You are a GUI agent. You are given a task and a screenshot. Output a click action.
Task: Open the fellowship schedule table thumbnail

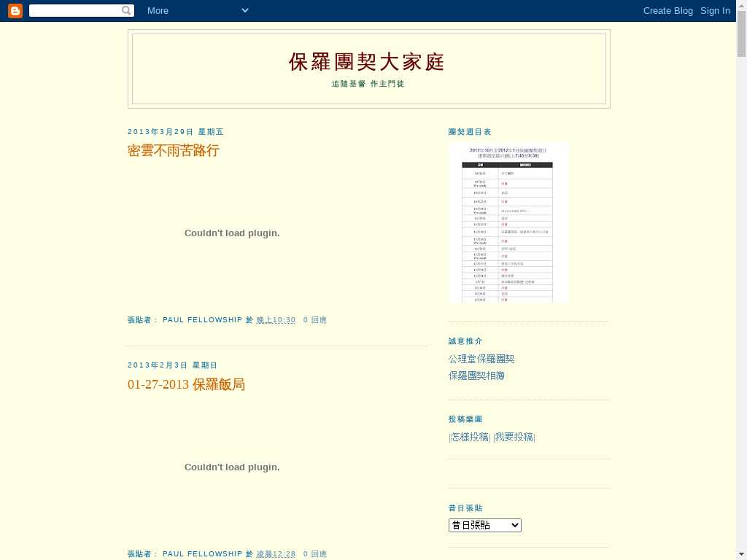[x=508, y=222]
